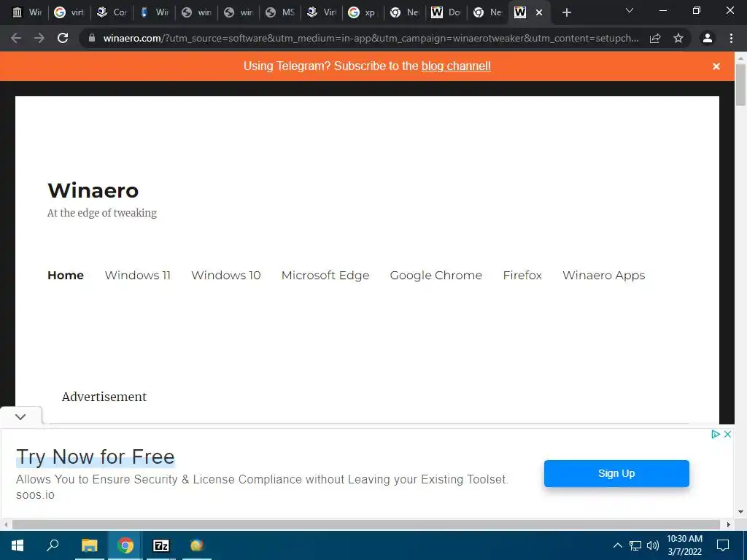The width and height of the screenshot is (747, 560).
Task: Bookmark this page with the star icon
Action: [x=678, y=38]
